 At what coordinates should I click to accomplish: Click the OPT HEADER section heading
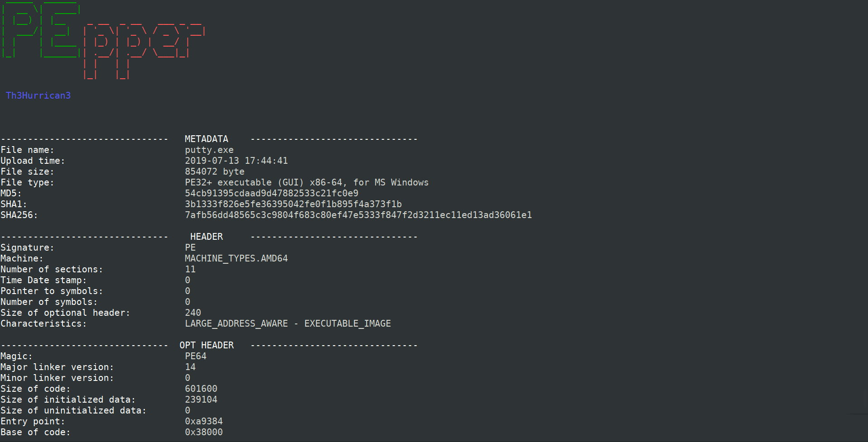[x=207, y=345]
